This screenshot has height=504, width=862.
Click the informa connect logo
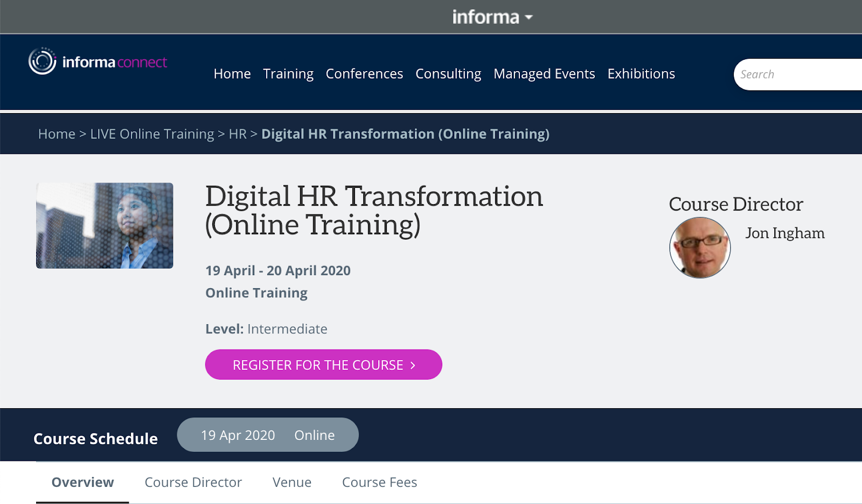pos(97,61)
